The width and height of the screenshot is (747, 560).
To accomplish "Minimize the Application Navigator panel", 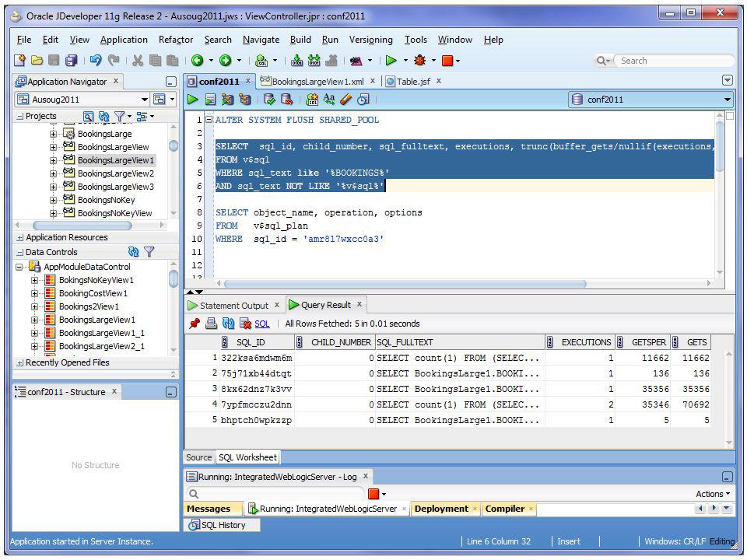I will (171, 82).
